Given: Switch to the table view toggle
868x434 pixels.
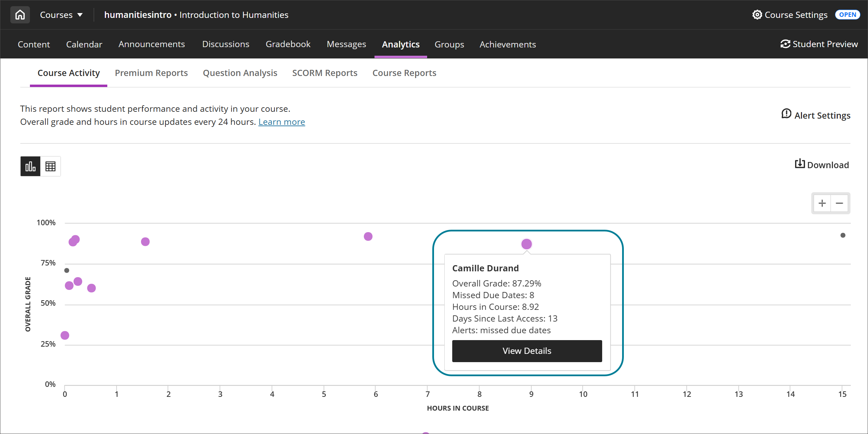Looking at the screenshot, I should click(x=51, y=166).
